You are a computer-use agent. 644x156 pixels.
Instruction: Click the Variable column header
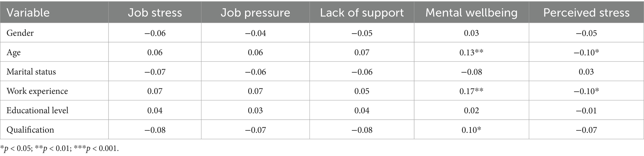point(28,13)
